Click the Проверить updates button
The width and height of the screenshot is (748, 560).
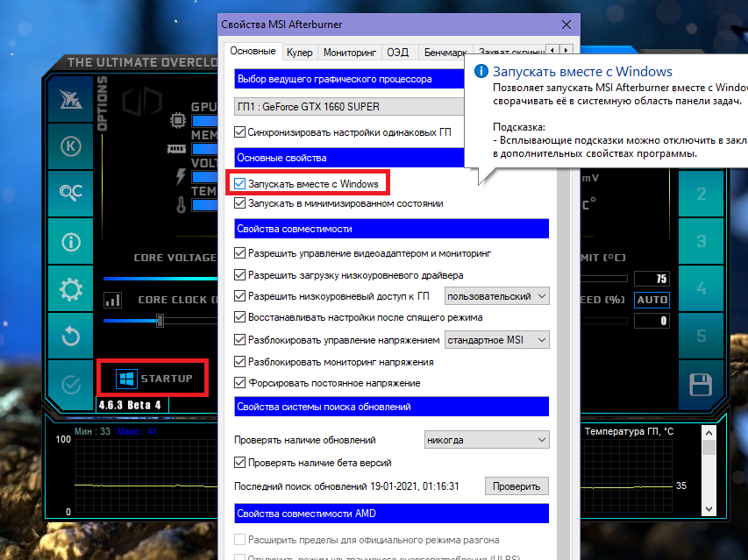click(516, 486)
